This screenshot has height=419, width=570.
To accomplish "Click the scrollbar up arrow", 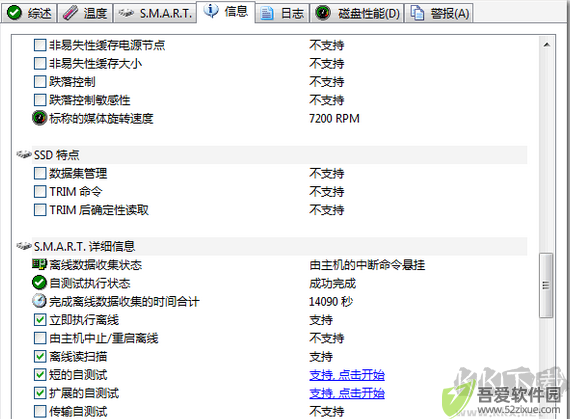I will [546, 45].
